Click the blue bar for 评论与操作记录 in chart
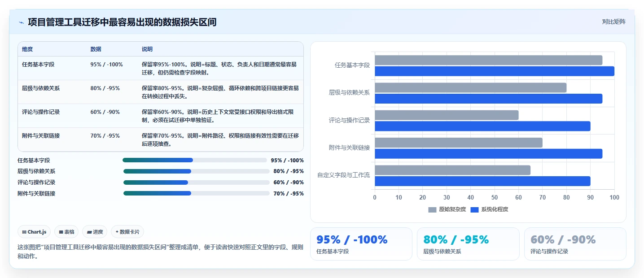 pyautogui.click(x=482, y=126)
